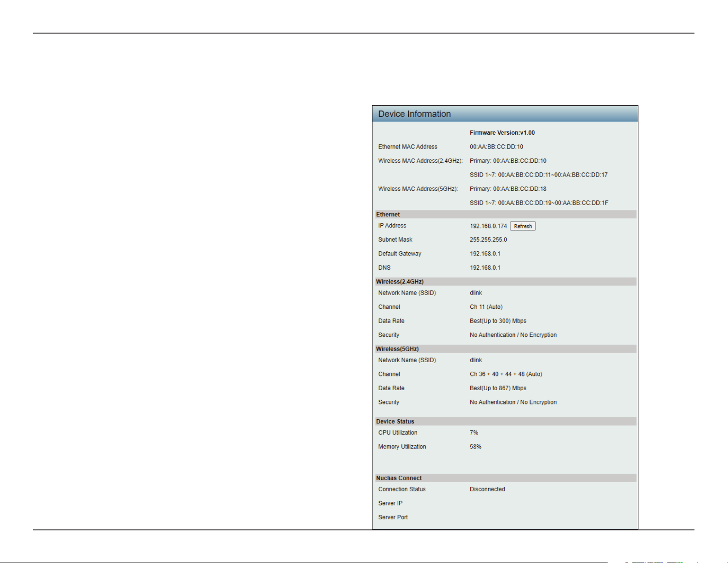Click the Device Status section header
The height and width of the screenshot is (563, 728).
pos(506,421)
